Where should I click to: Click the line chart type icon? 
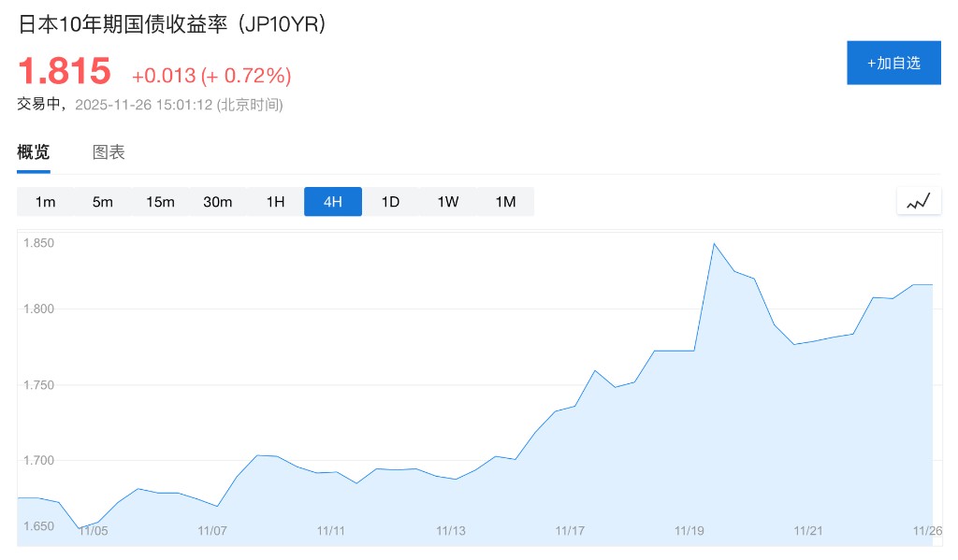click(x=918, y=201)
